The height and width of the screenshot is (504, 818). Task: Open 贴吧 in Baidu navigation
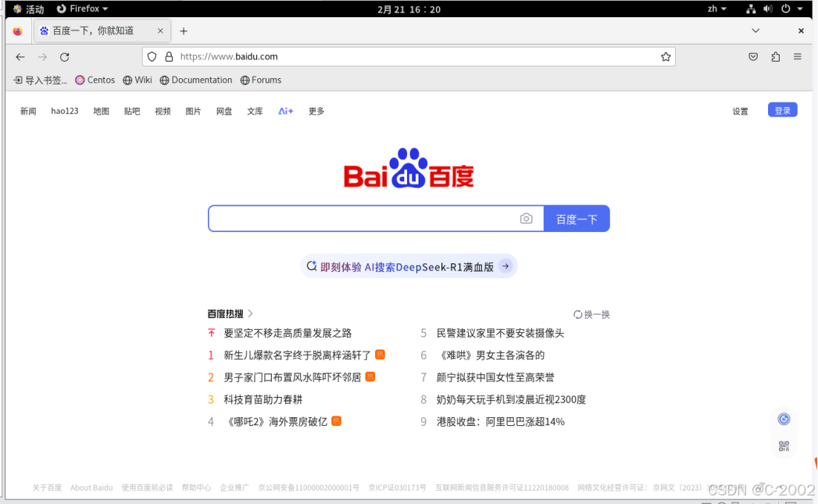[132, 111]
